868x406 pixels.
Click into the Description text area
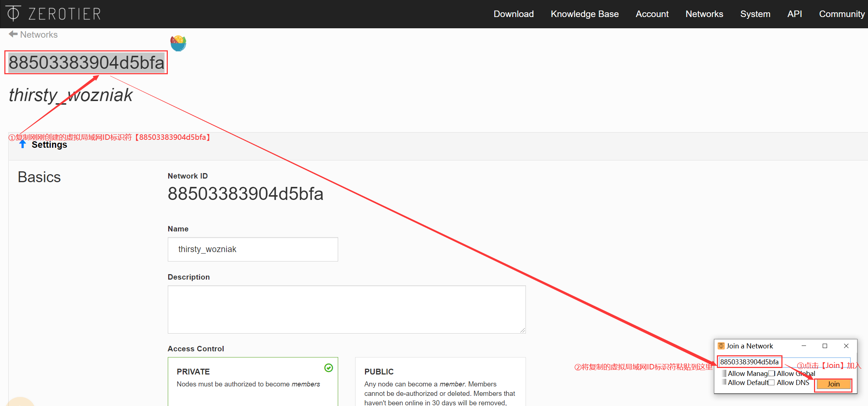pos(346,309)
